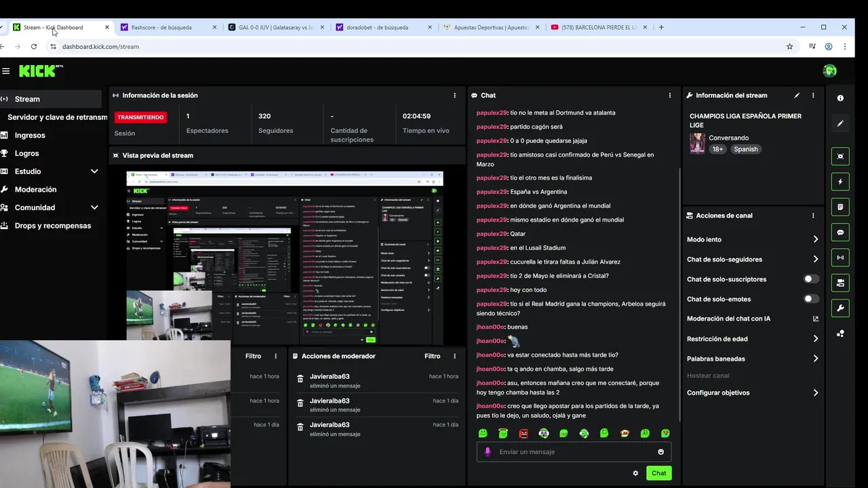The width and height of the screenshot is (868, 488).
Task: Open the Información del stream three-dot menu
Action: tap(813, 96)
